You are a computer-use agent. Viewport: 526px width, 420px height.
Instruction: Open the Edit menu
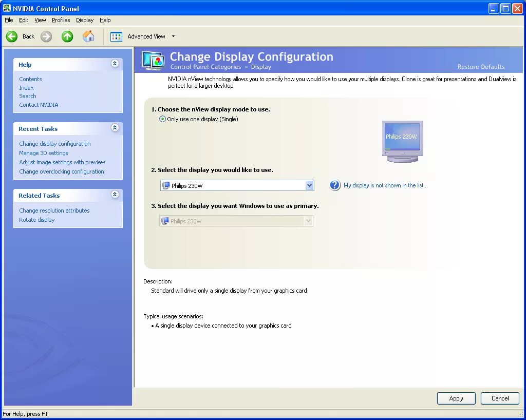pyautogui.click(x=24, y=20)
